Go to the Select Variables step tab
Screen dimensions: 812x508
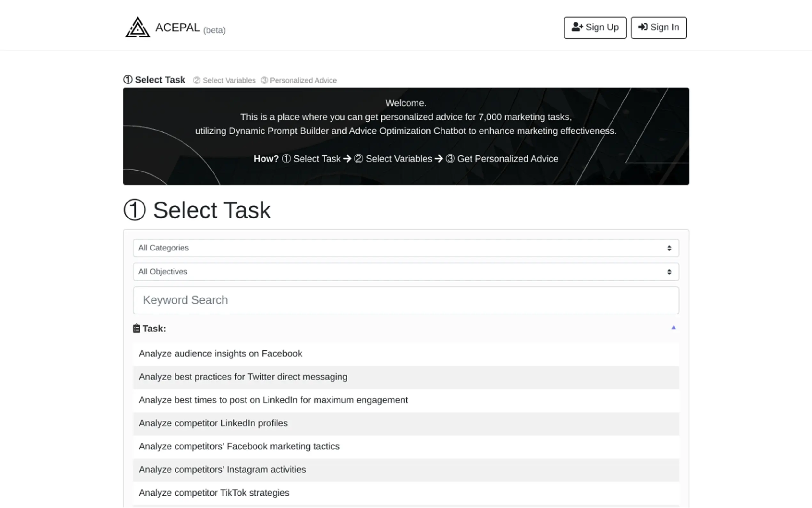click(224, 80)
